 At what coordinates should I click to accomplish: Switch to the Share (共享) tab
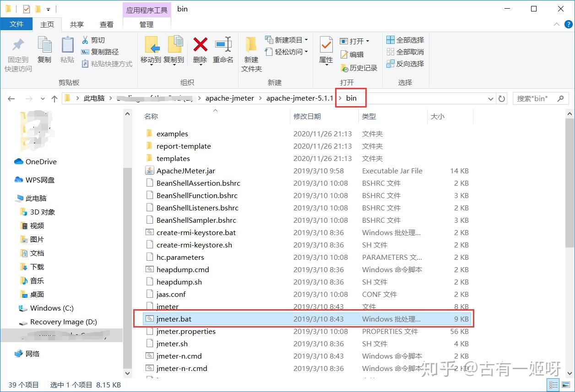(77, 24)
